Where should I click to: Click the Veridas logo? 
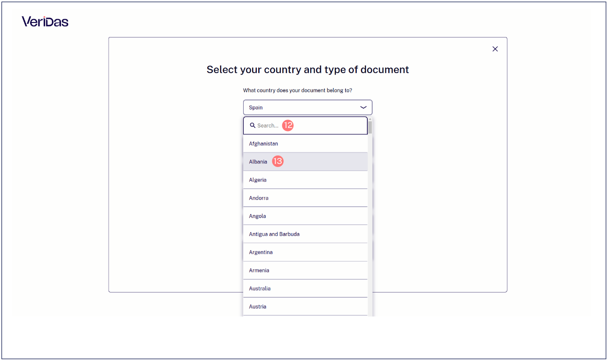click(x=45, y=21)
